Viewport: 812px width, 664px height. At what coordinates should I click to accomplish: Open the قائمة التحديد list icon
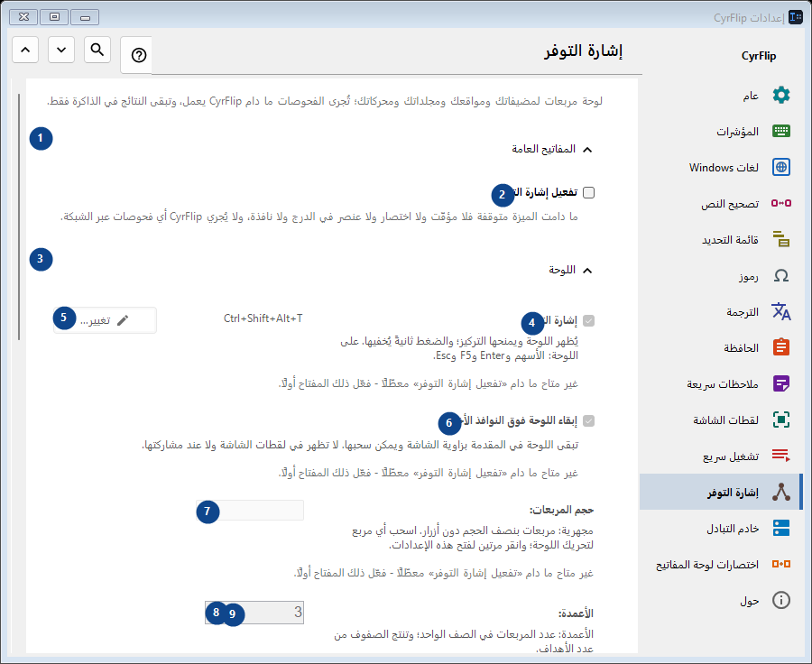click(781, 239)
